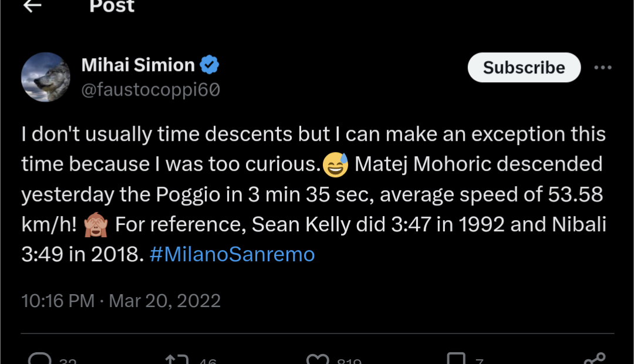Screen dimensions: 634x364
Task: Bookmark this post
Action: [456, 359]
